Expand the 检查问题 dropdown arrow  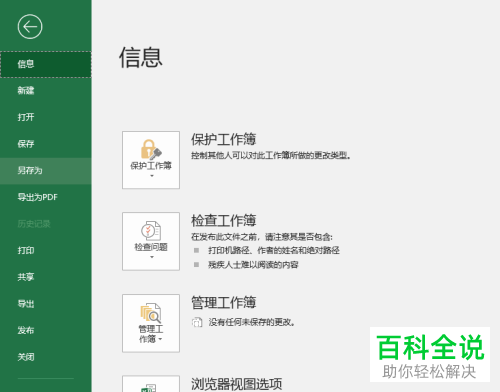[152, 257]
